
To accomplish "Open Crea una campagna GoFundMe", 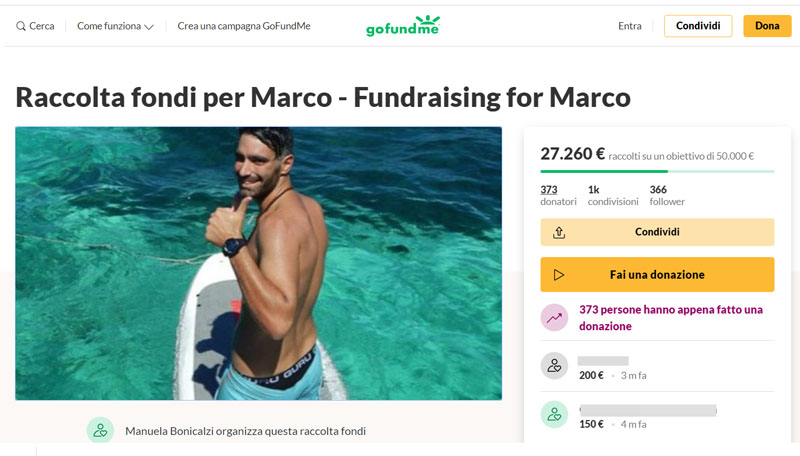I will click(x=244, y=26).
